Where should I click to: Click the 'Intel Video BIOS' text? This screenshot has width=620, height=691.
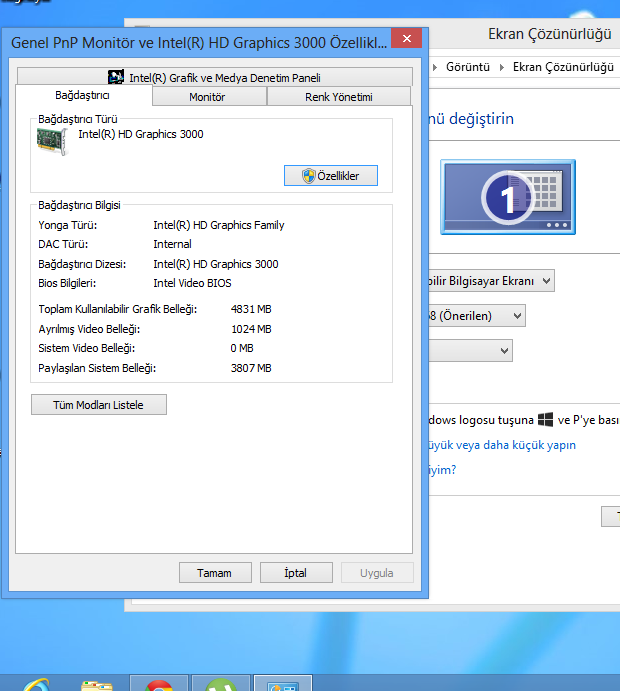point(192,283)
